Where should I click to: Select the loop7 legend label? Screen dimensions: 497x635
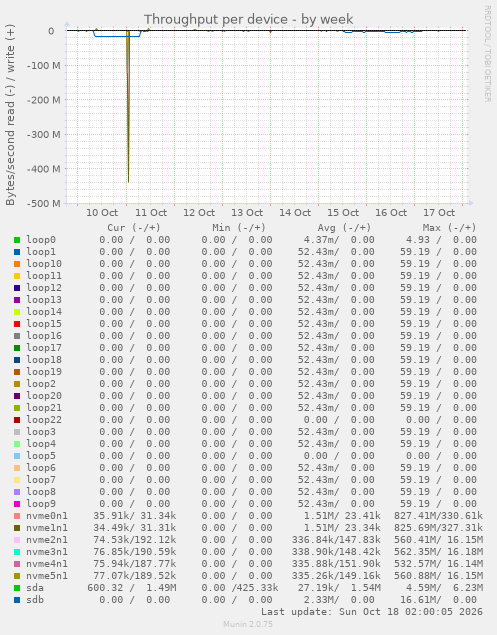[41, 480]
